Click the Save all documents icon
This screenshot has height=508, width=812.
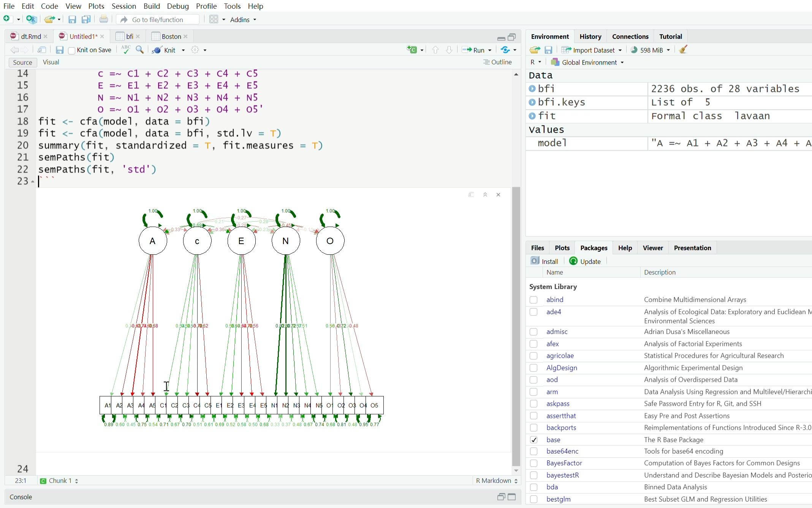tap(86, 19)
